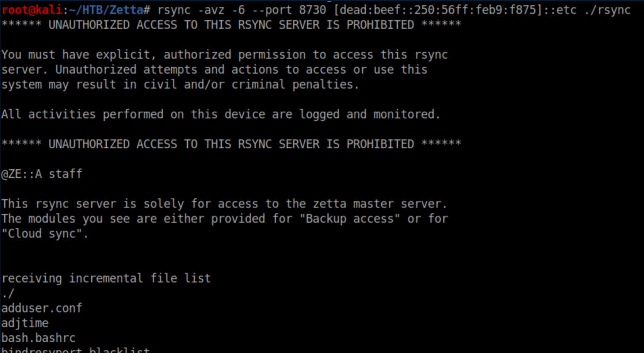Click the second UNAUTHORIZED ACCESS banner line
Screen dimensions: 644x353
[231, 144]
